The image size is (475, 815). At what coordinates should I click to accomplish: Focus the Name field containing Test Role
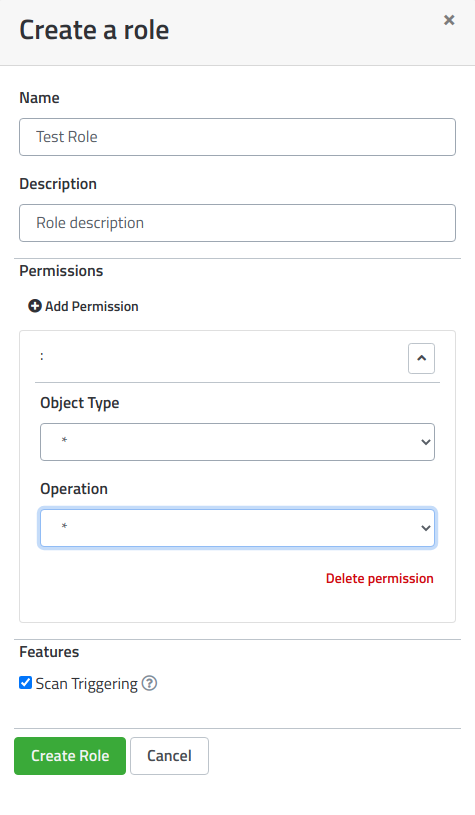[x=238, y=137]
